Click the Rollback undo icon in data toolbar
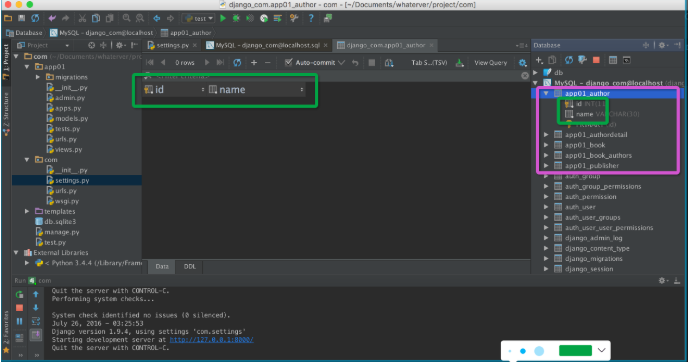The image size is (690, 364). [x=355, y=63]
